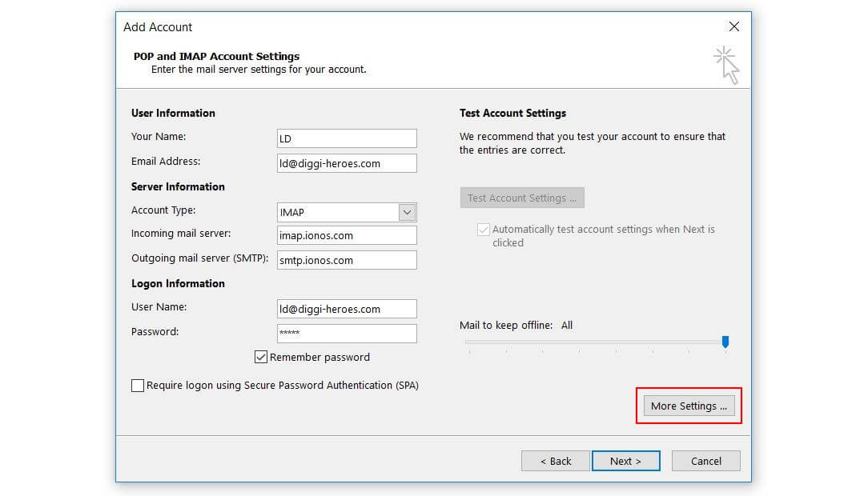
Task: Click the 'Mail to keep offline:' label
Action: 506,325
